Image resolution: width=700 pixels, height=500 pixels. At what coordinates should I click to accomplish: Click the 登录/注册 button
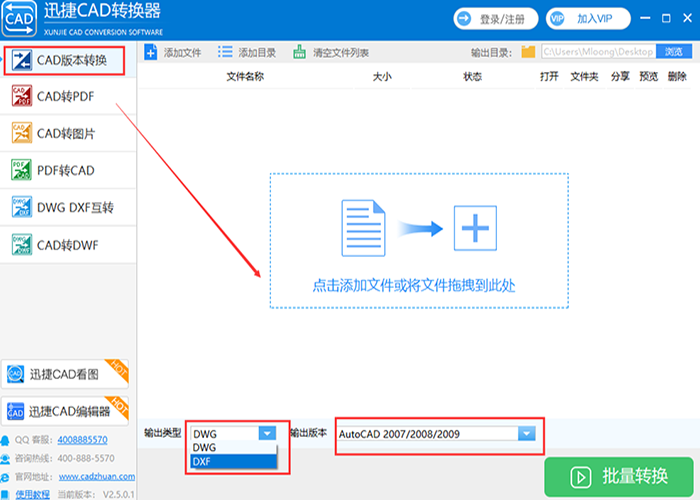(496, 19)
